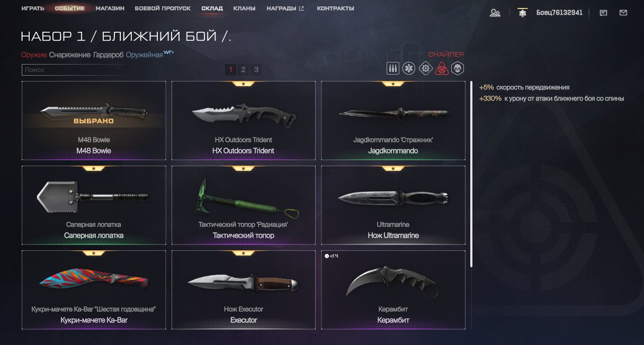Switch to the Снаряжение category
This screenshot has width=644, height=345.
pos(70,55)
